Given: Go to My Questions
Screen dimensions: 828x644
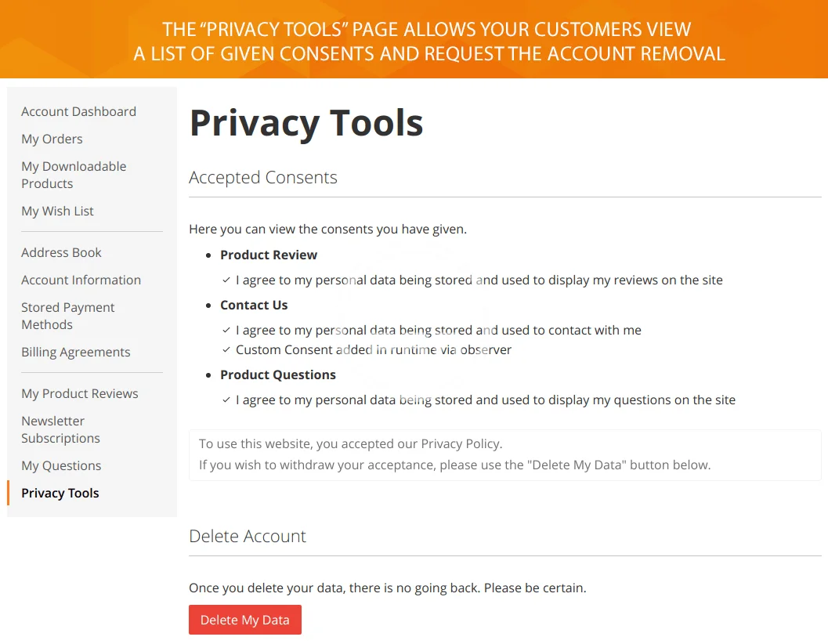Looking at the screenshot, I should (61, 465).
